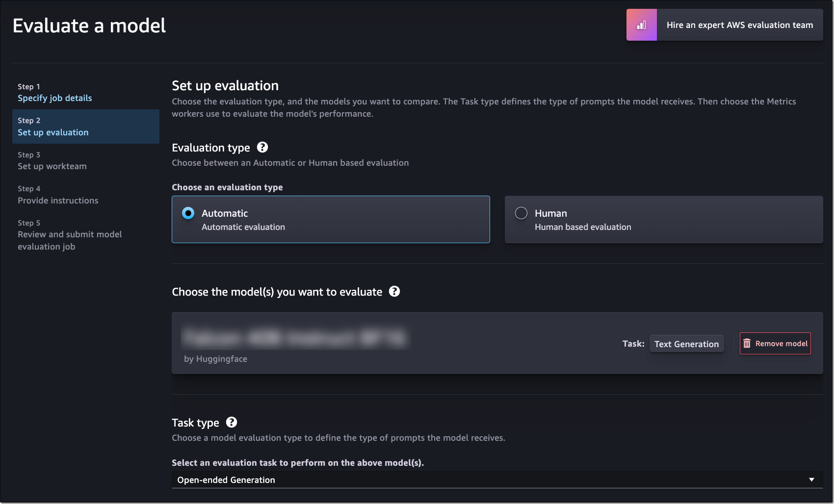Viewport: 834px width, 504px height.
Task: Click the by Huggingface provider label
Action: pos(215,359)
